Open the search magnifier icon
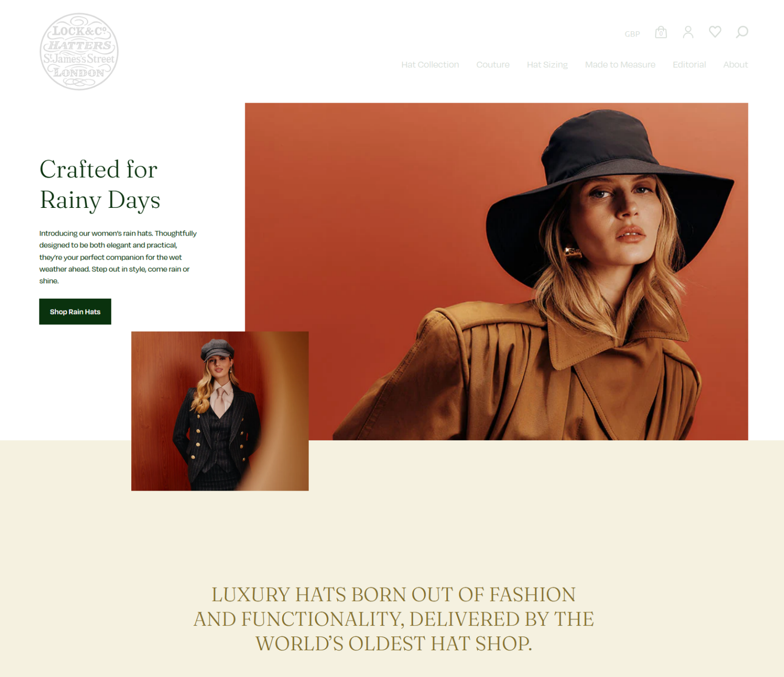The height and width of the screenshot is (677, 784). click(x=742, y=32)
